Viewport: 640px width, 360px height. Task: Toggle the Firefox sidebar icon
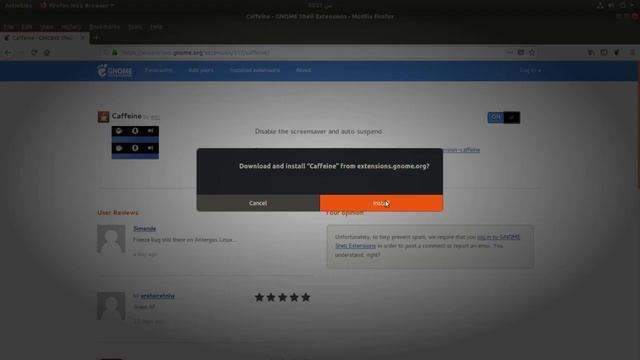pyautogui.click(x=604, y=52)
